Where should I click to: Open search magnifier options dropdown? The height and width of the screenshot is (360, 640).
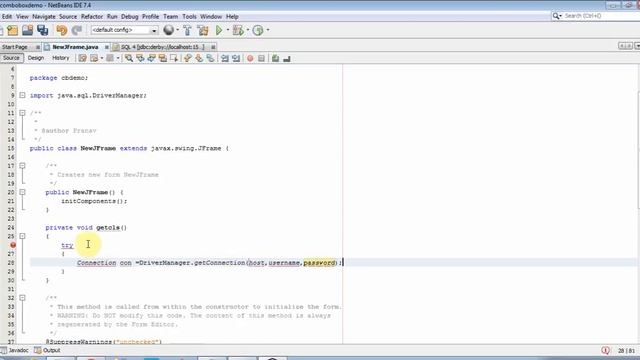tap(557, 16)
